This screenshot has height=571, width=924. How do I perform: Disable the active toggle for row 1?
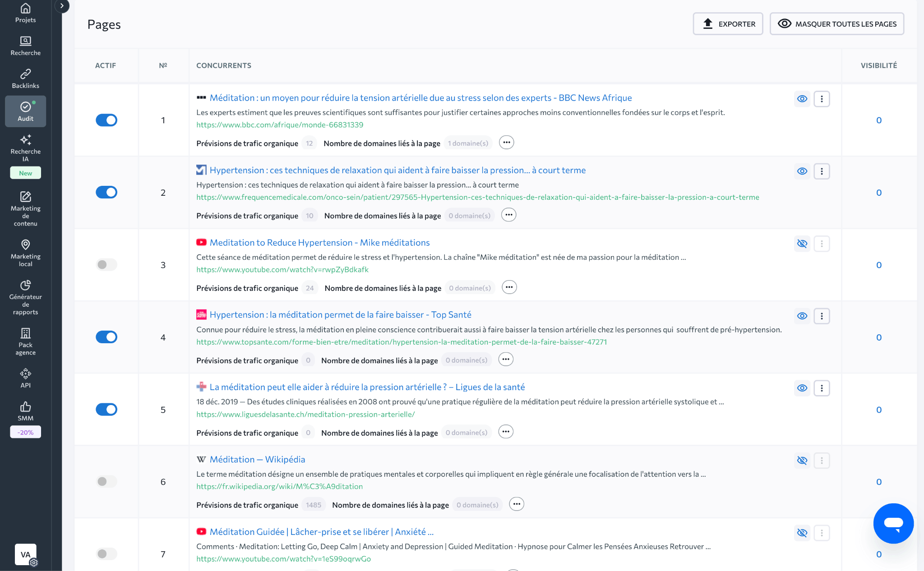106,120
